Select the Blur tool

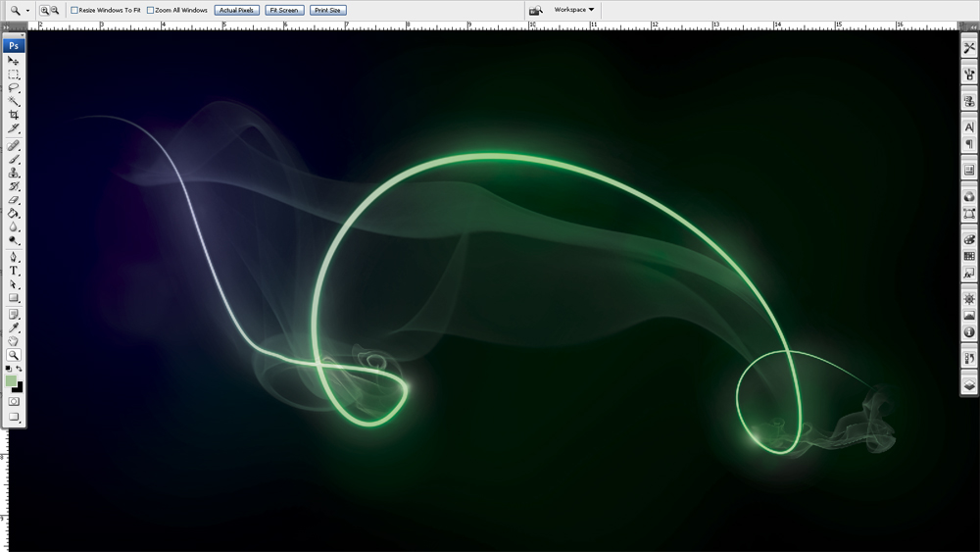point(13,226)
